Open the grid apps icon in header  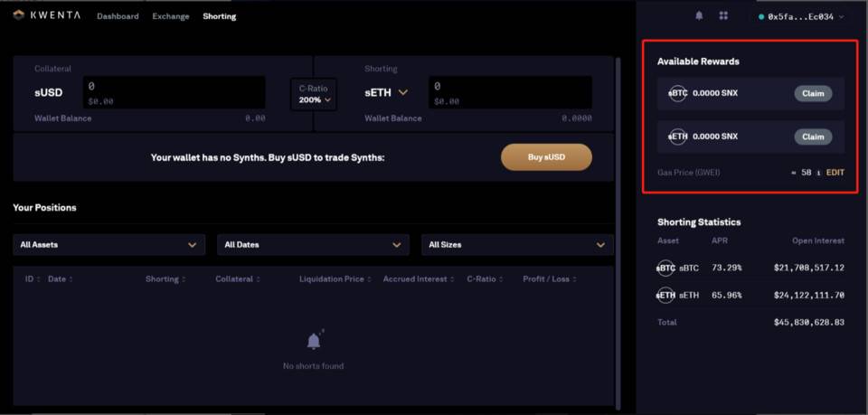click(723, 16)
